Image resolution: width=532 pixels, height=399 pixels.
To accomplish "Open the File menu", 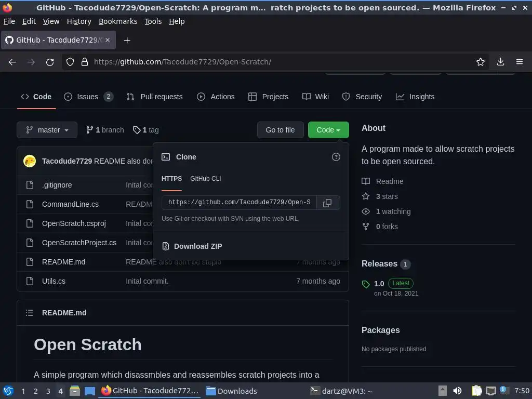I will (9, 21).
